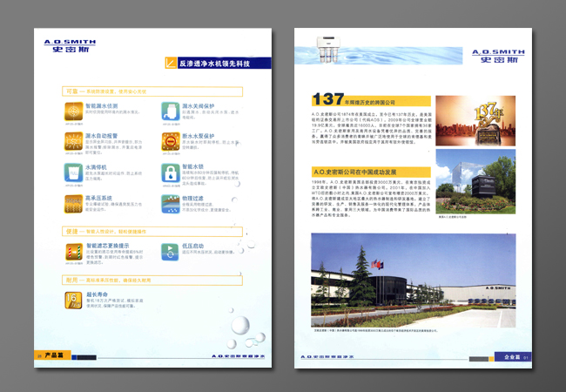Select the 物理过滤 filter layers icon

pos(171,204)
